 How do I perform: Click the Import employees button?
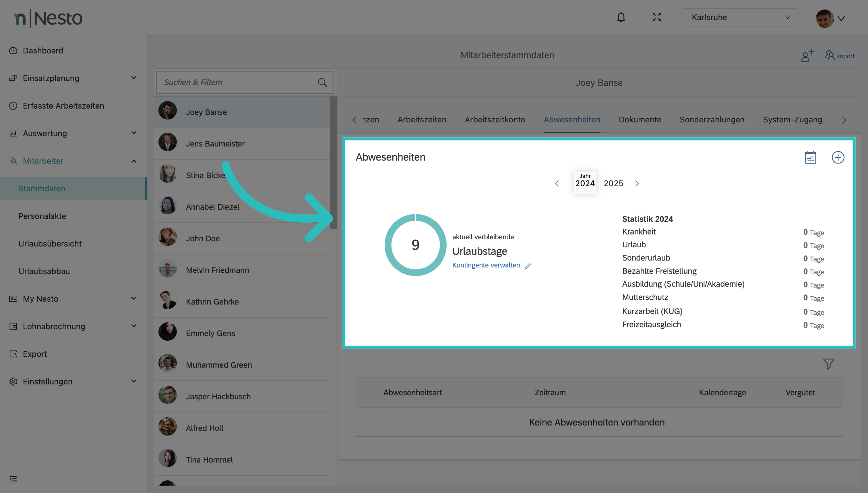(x=840, y=55)
